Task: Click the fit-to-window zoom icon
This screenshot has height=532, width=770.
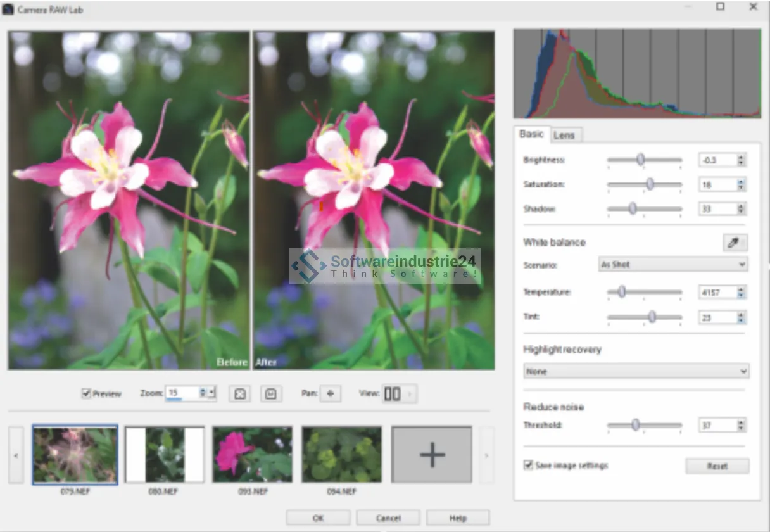Action: (x=240, y=394)
